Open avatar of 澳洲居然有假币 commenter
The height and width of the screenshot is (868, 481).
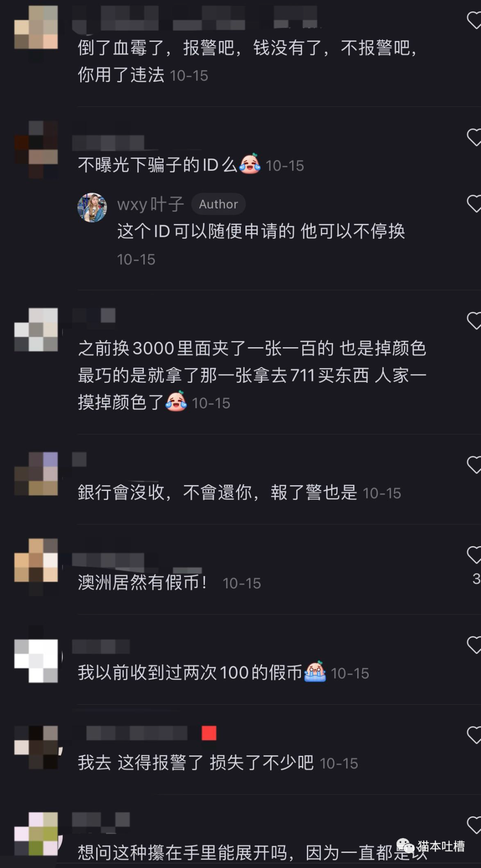coord(36,560)
